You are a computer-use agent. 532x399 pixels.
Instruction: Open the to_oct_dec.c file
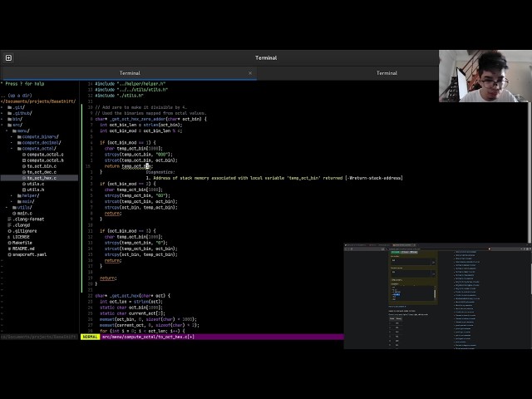[x=39, y=172]
